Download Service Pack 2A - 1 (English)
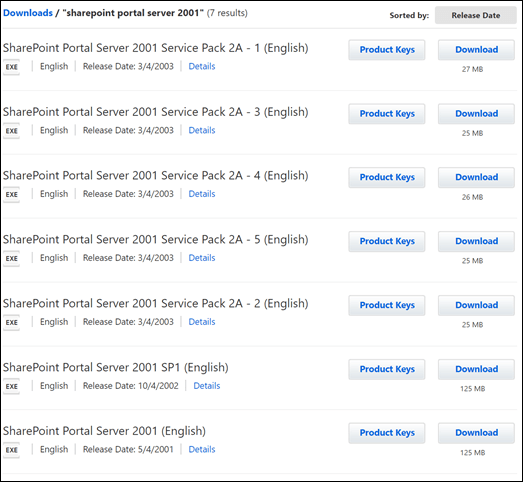Screen dimensions: 523x482 click(x=476, y=50)
